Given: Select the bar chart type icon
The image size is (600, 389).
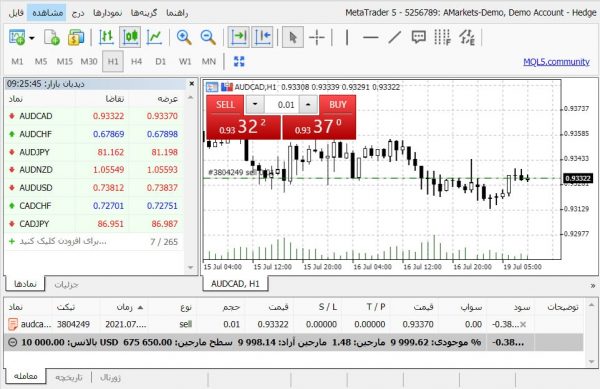Looking at the screenshot, I should (106, 37).
